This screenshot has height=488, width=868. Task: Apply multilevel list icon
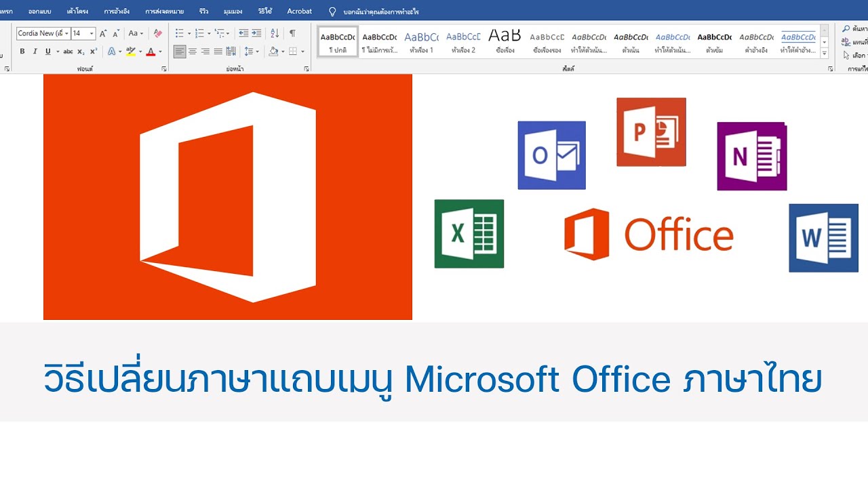220,33
